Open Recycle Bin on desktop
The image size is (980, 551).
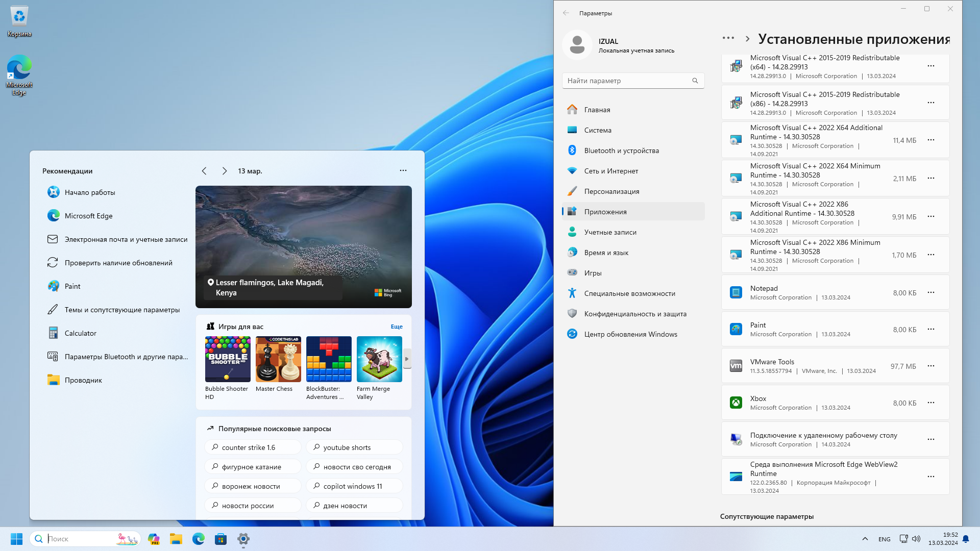click(19, 21)
